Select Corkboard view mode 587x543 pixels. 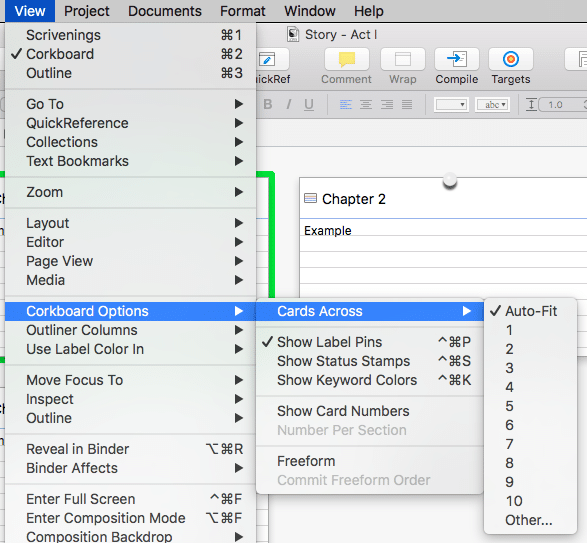(130, 54)
